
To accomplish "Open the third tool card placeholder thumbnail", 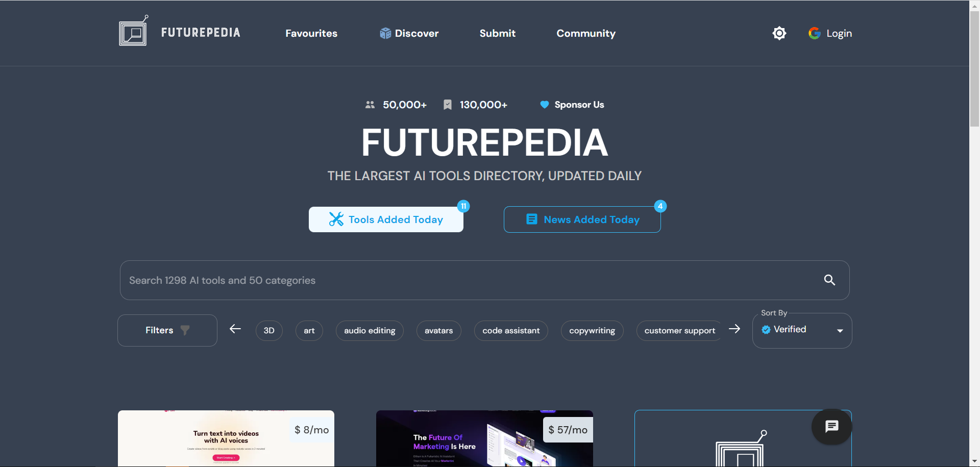I will (743, 438).
